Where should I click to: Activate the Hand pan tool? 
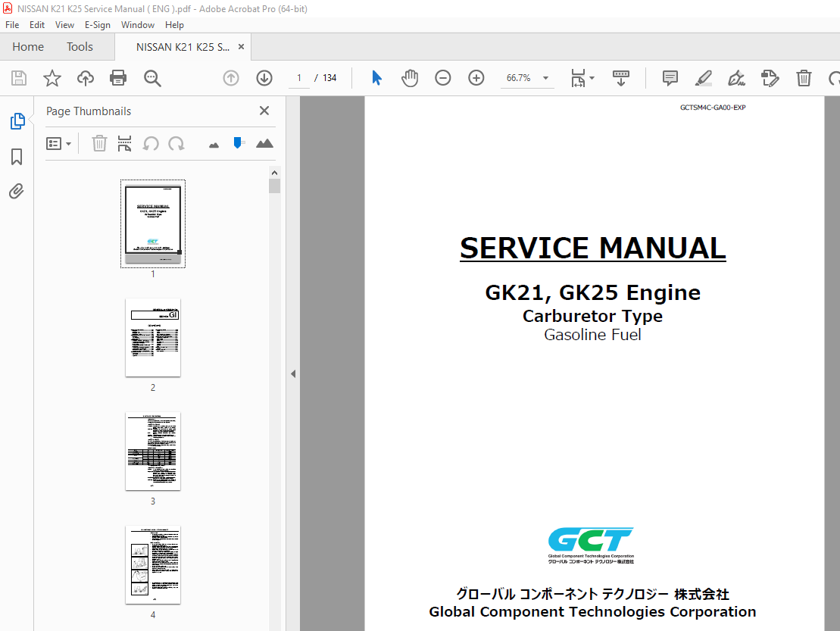point(410,78)
